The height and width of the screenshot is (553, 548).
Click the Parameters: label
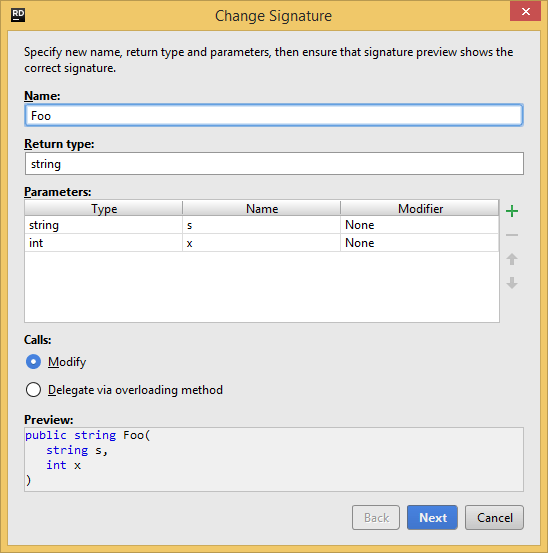(57, 192)
